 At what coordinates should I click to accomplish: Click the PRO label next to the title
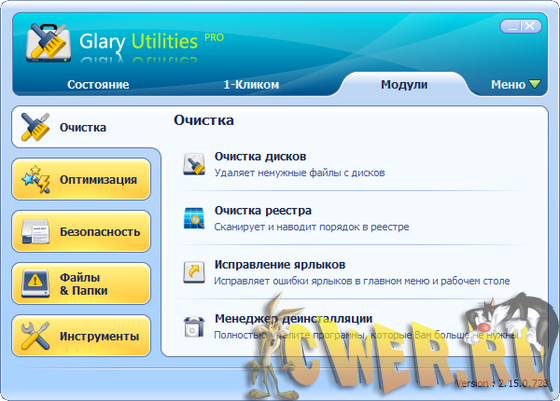tap(214, 37)
